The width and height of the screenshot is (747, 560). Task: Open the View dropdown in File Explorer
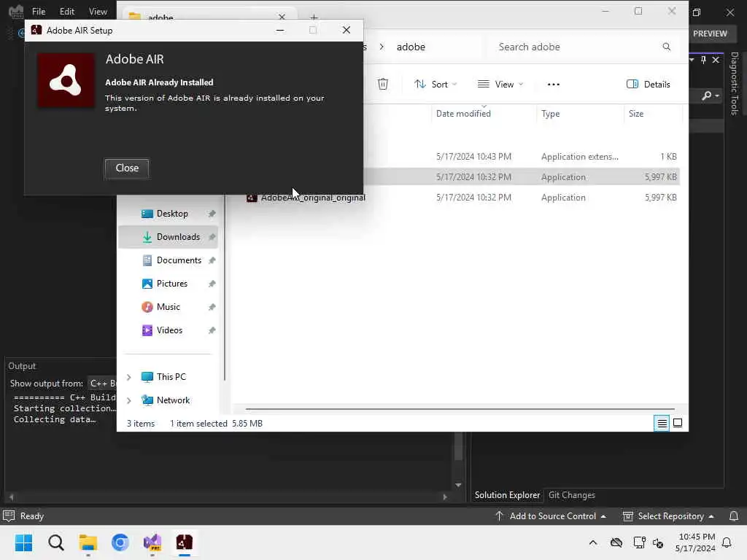pyautogui.click(x=500, y=85)
